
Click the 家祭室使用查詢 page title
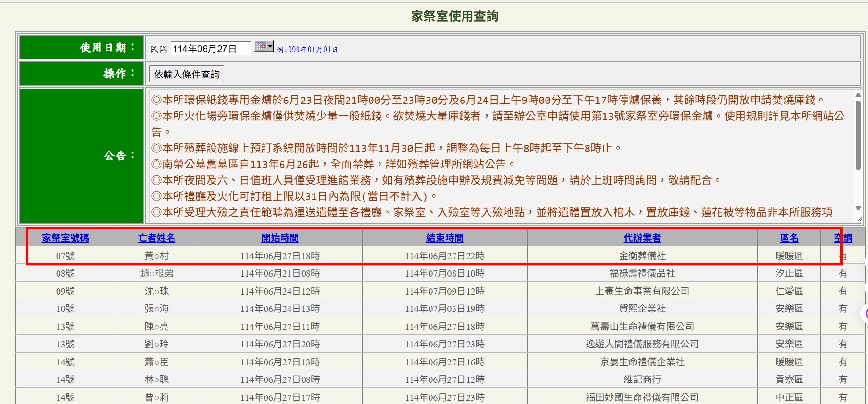(455, 17)
